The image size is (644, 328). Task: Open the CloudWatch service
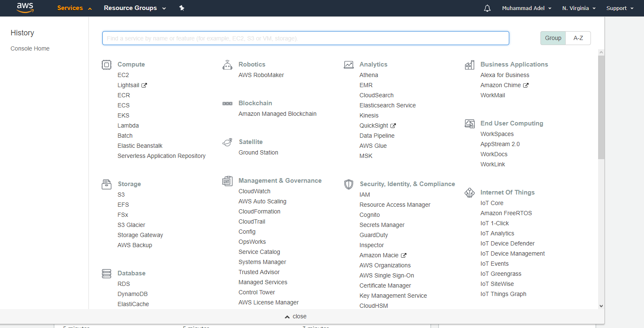[x=254, y=191]
